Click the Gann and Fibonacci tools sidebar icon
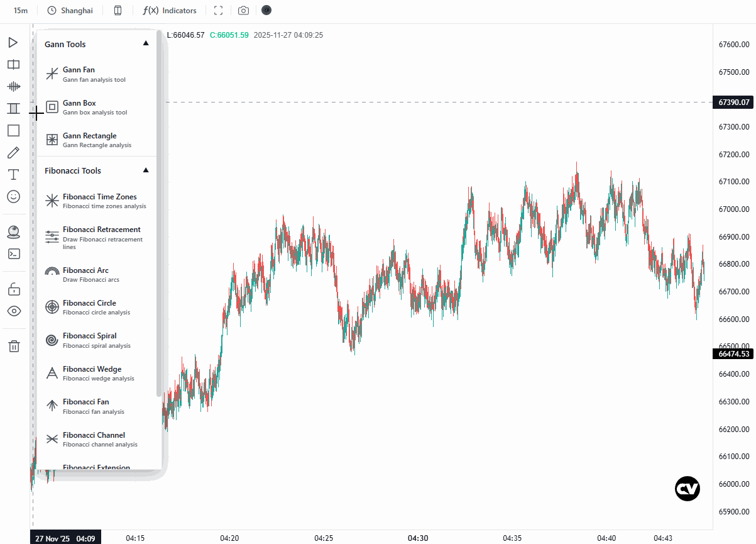 [x=13, y=109]
